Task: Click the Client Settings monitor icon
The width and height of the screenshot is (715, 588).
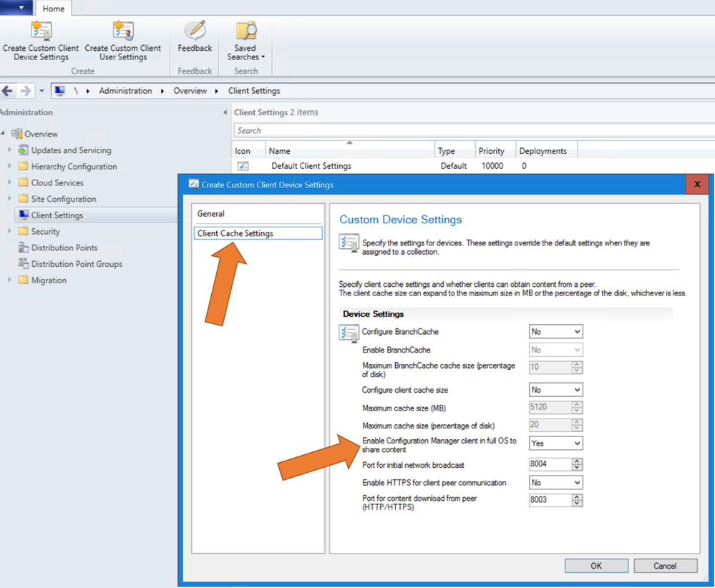Action: pos(24,215)
